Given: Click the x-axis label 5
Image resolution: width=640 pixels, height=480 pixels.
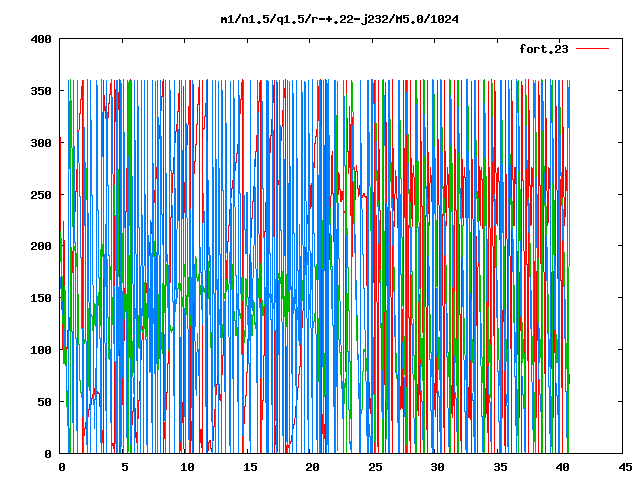Looking at the screenshot, I should pos(124,467).
